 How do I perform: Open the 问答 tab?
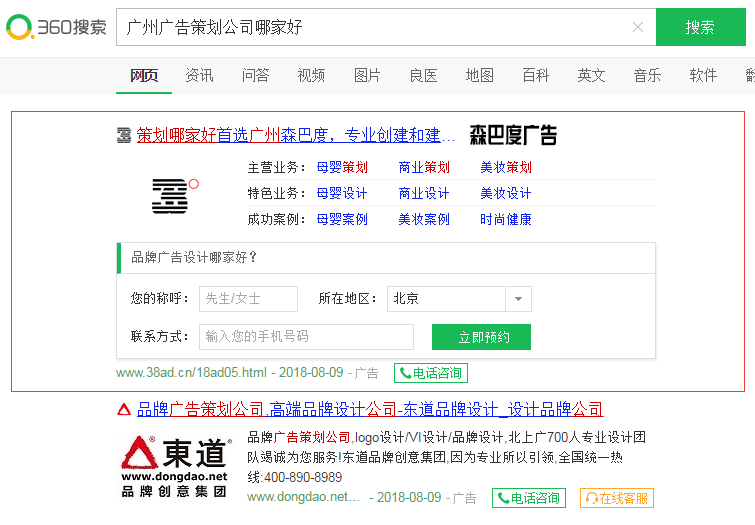coord(256,75)
